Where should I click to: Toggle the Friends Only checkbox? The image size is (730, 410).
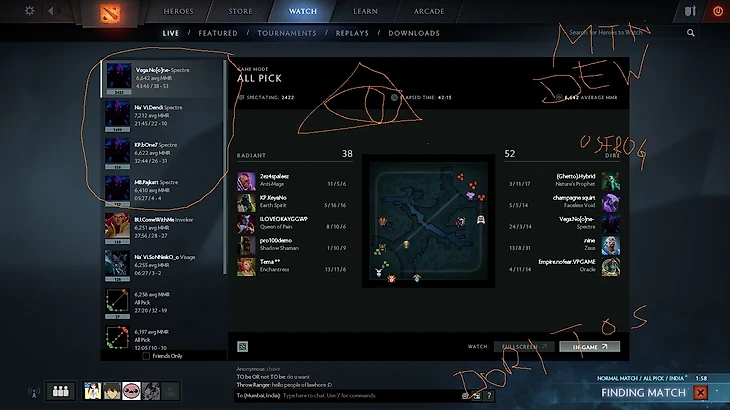pyautogui.click(x=146, y=356)
